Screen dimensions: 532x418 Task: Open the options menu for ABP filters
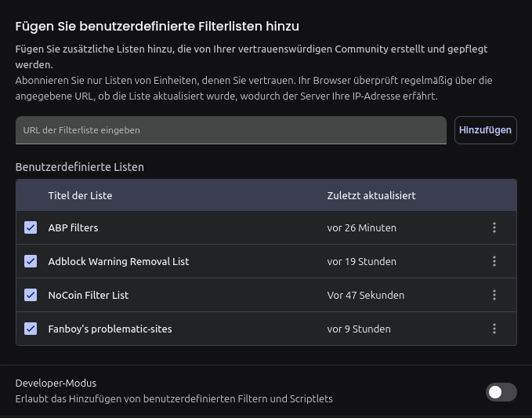click(x=494, y=227)
